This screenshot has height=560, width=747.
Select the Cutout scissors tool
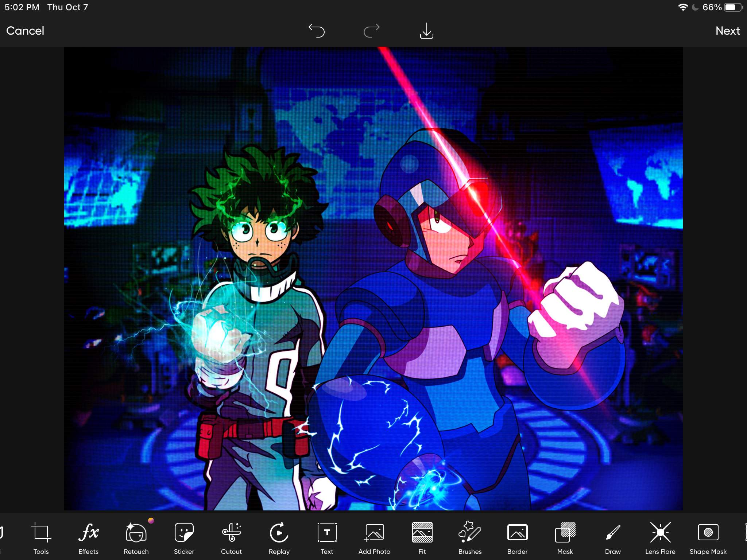(231, 538)
